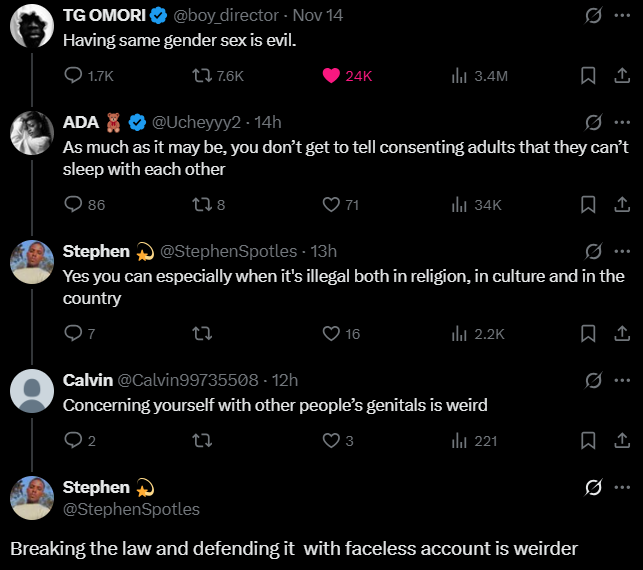Screen dimensions: 643x570
Task: Open more options on Calvin's reply
Action: pos(622,380)
